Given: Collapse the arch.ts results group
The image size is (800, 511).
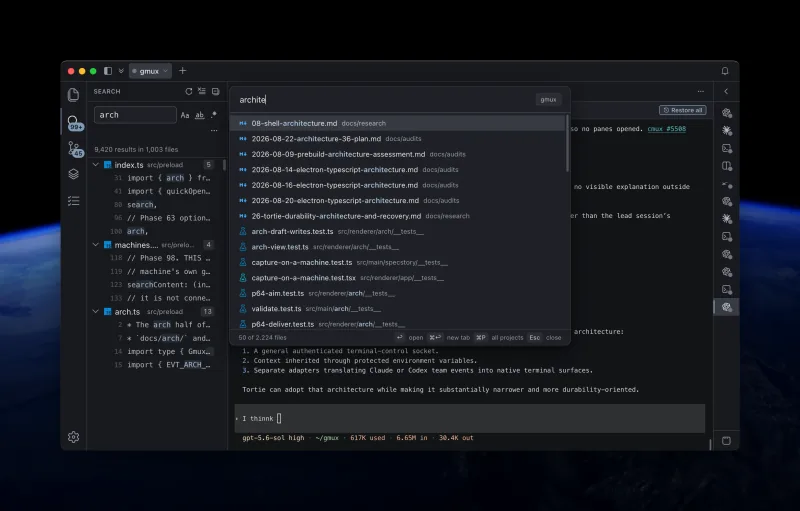Looking at the screenshot, I should click(95, 312).
